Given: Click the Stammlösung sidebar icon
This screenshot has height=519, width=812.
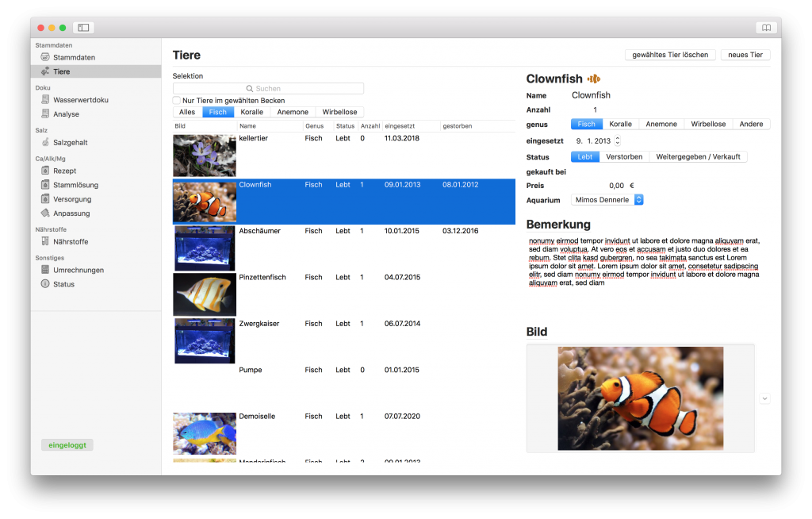Looking at the screenshot, I should (x=45, y=185).
